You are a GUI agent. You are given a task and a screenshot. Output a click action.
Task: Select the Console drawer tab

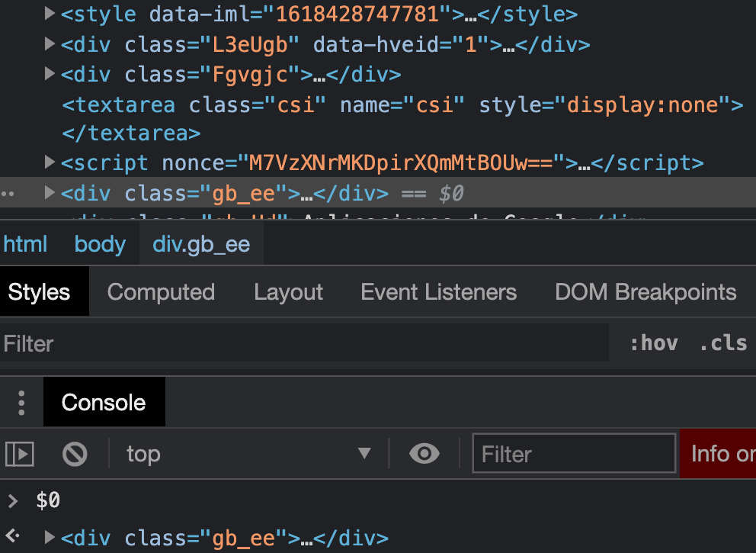coord(104,403)
